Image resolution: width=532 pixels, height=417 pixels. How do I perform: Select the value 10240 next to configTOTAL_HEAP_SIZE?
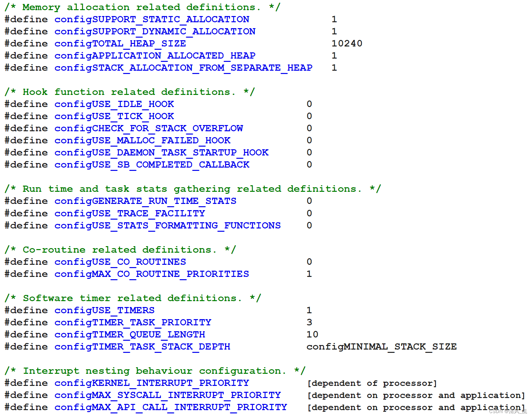pyautogui.click(x=346, y=43)
